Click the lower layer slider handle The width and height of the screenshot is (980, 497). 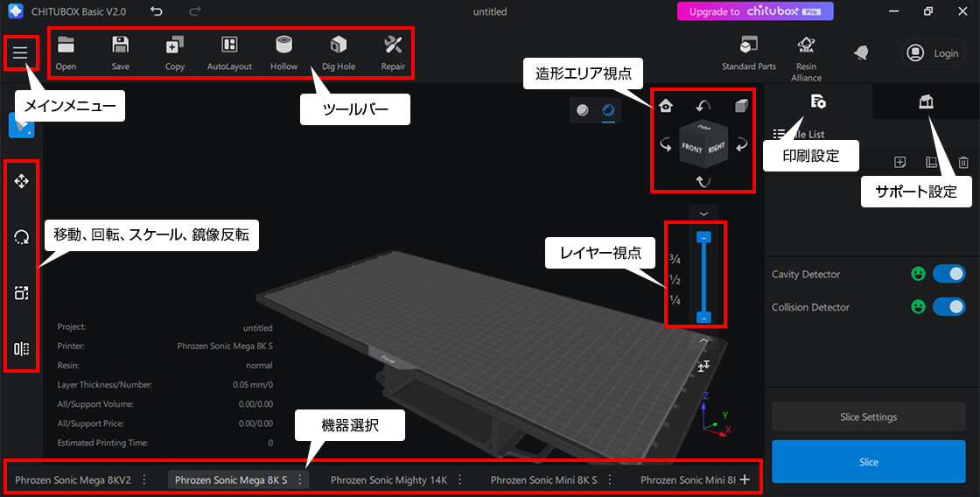[x=703, y=318]
